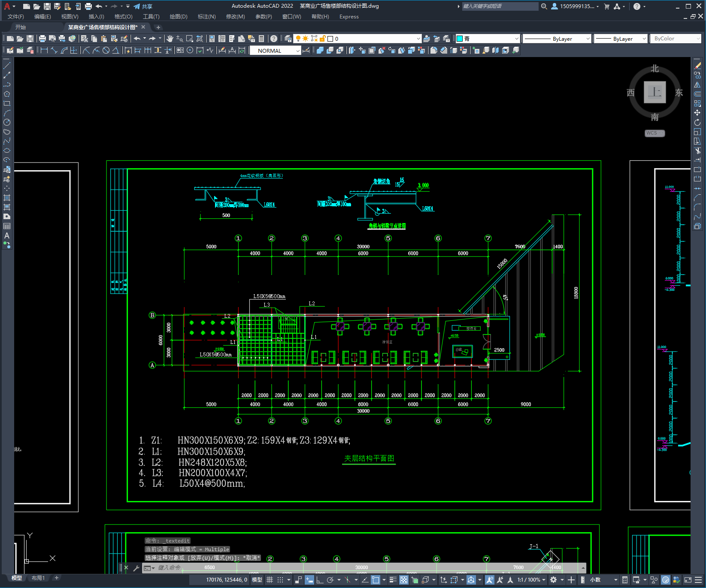
Task: Toggle polar tracking in the status bar
Action: click(x=330, y=580)
